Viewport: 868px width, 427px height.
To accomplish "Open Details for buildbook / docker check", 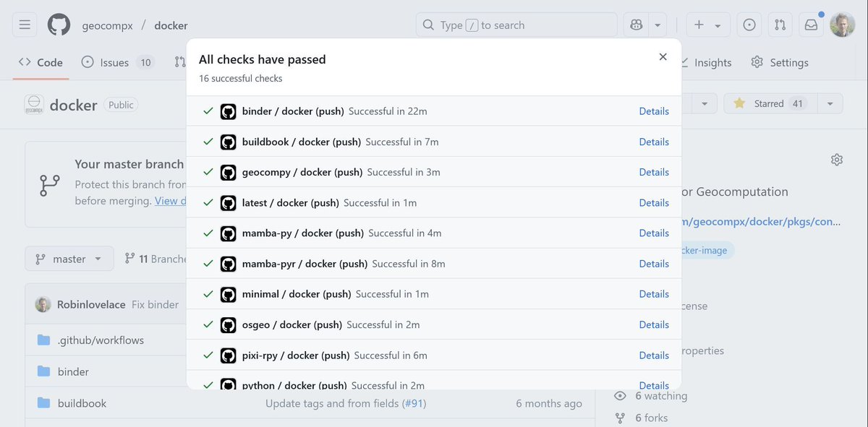I will [x=654, y=142].
